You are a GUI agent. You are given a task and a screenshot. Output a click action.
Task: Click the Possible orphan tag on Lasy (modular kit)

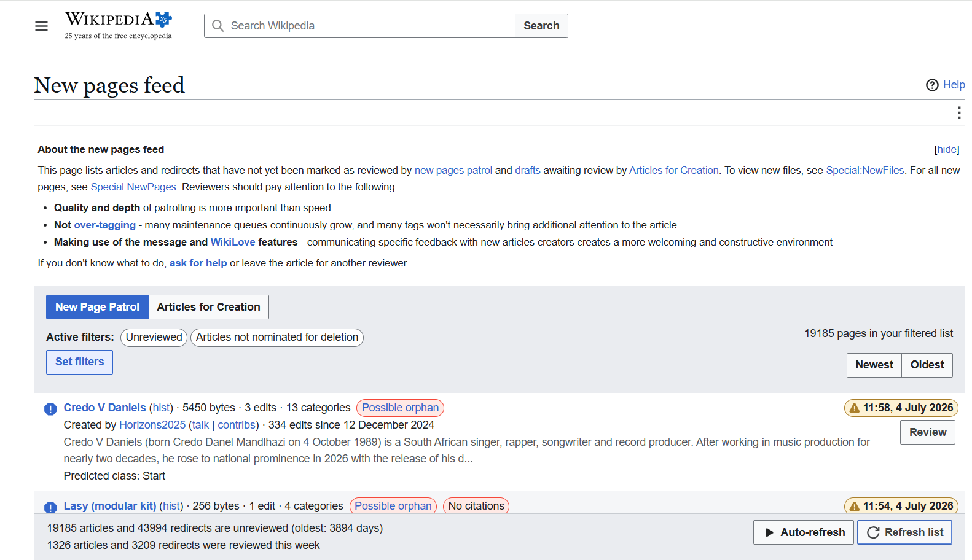click(393, 506)
